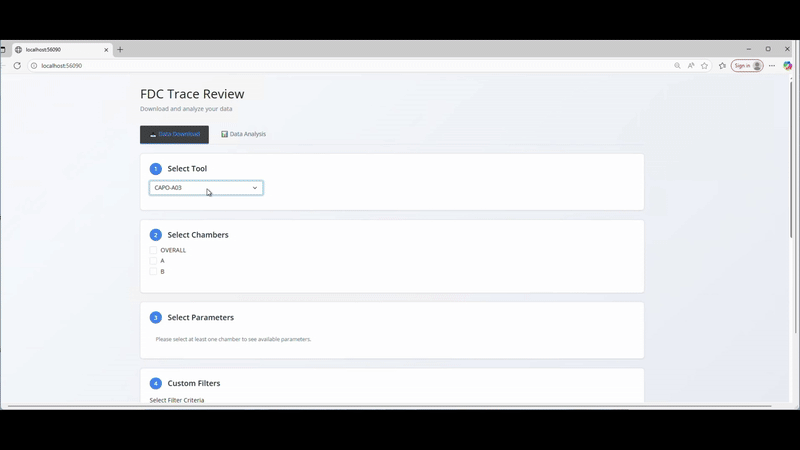Click the Select Filter Criteria label

(177, 400)
